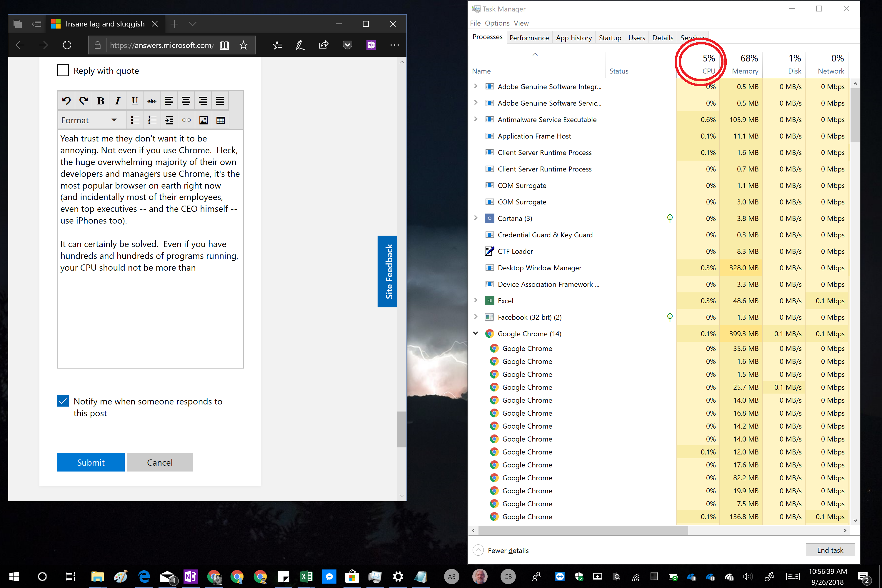
Task: Click the Edge page vertical scrollbar thumb
Action: 401,429
